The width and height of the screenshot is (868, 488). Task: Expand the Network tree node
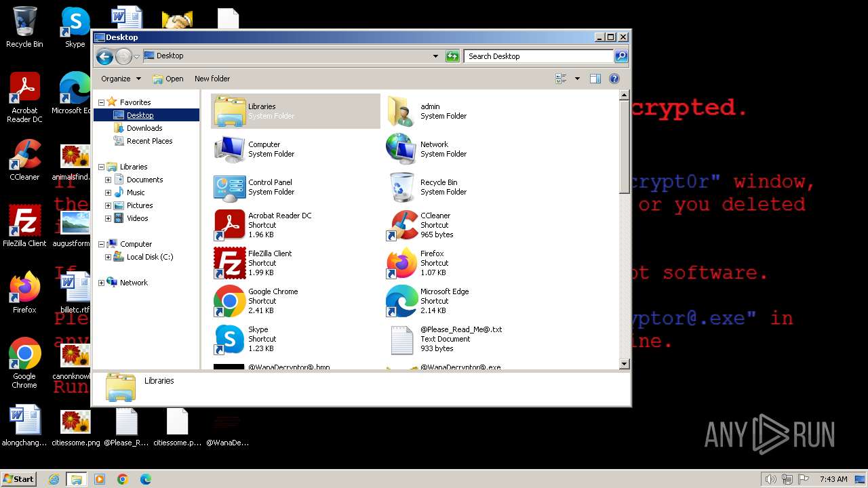click(101, 283)
